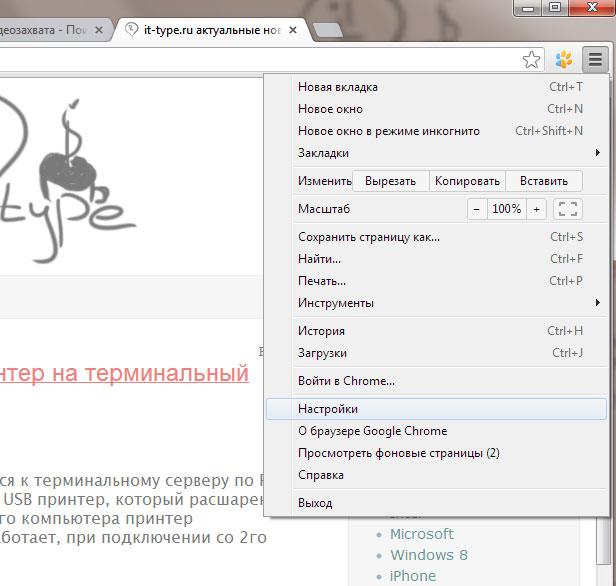Open 'Настройки' in the Chrome menu
This screenshot has width=616, height=586.
coord(436,409)
